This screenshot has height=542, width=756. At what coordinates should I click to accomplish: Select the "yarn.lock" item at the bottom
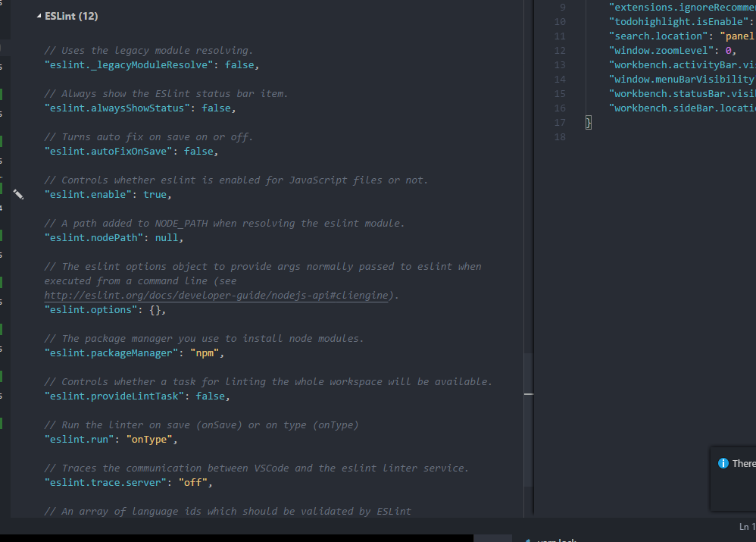coord(558,539)
